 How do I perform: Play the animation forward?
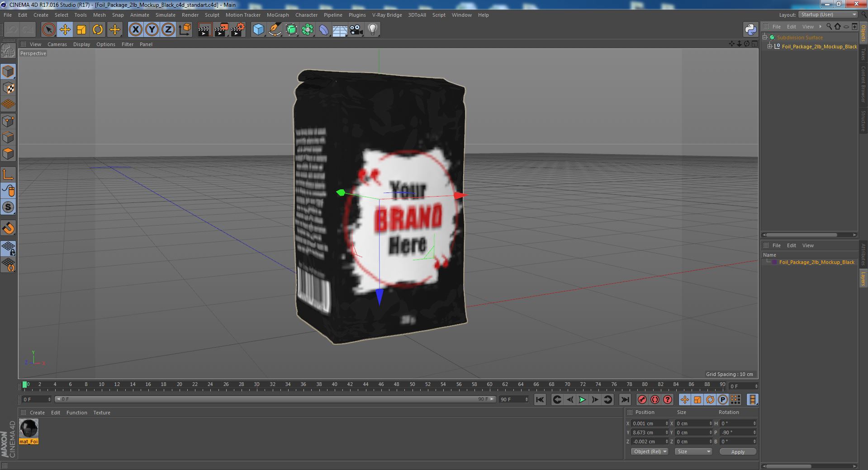tap(583, 399)
